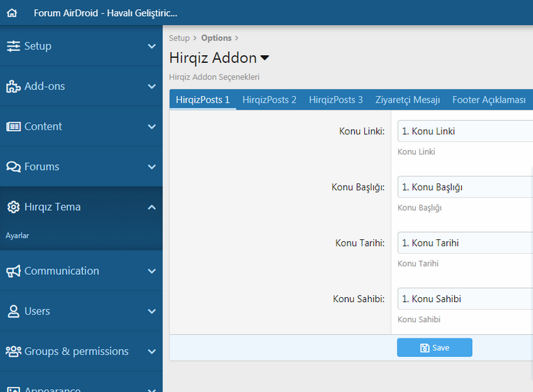Image resolution: width=533 pixels, height=392 pixels.
Task: Open the Footer Açıklaması tab
Action: pyautogui.click(x=489, y=100)
